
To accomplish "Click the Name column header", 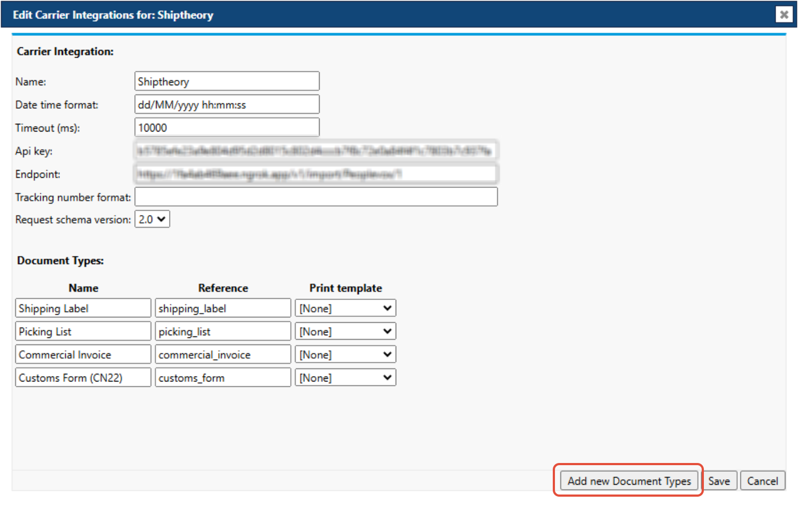I will tap(83, 288).
